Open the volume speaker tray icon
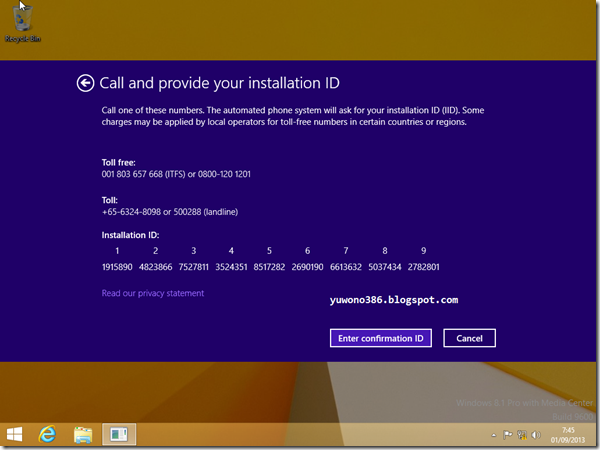The height and width of the screenshot is (450, 600). pos(536,435)
